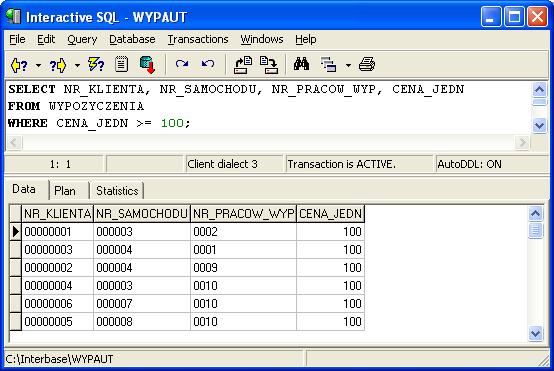
Task: Click the Interactive SQL application title icon
Action: point(13,16)
